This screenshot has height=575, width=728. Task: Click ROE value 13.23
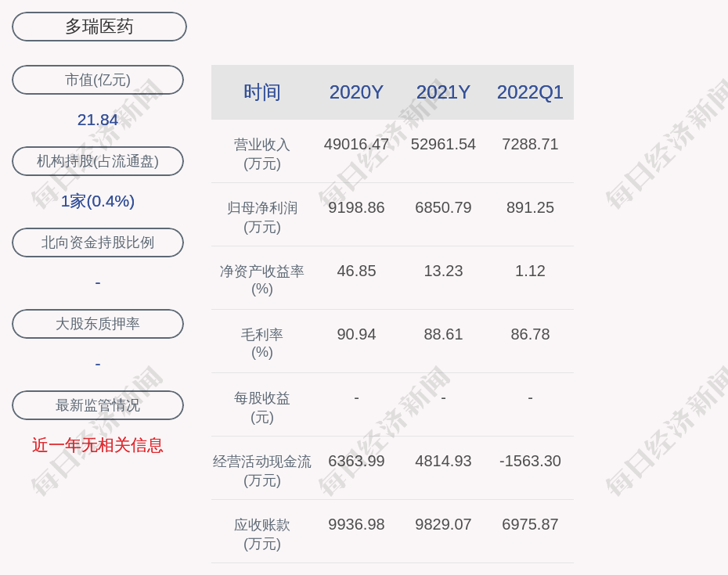coord(443,271)
